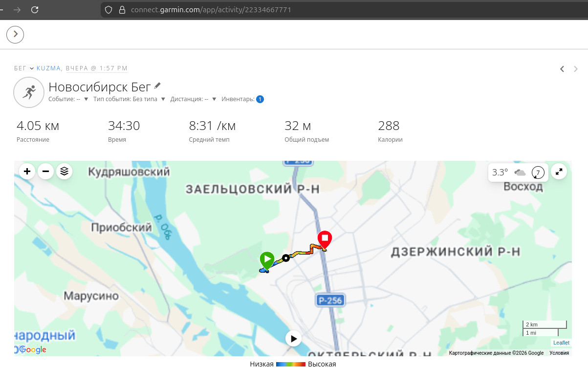Click the 2 km map scale bar
Image resolution: width=588 pixels, height=388 pixels.
click(545, 324)
